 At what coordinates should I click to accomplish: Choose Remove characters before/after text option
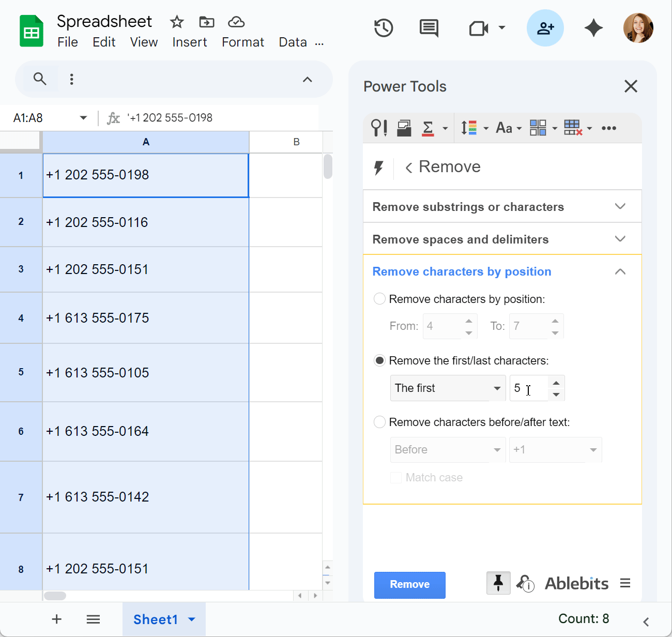[379, 422]
